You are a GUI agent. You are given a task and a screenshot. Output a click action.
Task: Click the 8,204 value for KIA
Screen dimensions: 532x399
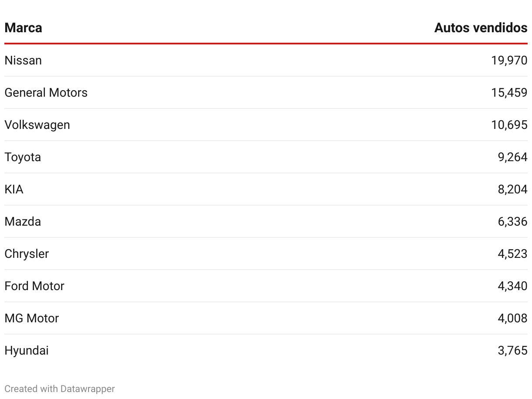(512, 189)
